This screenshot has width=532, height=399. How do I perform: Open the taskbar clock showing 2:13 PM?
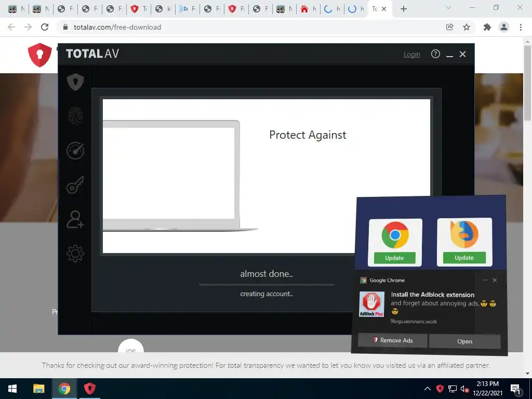pyautogui.click(x=487, y=389)
